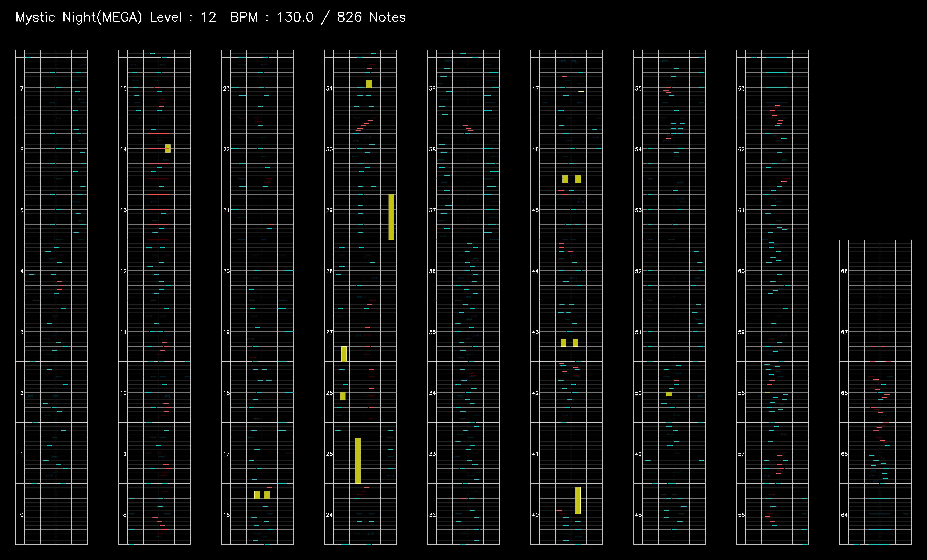Click measure number 32 label
927x560 pixels.
[433, 515]
